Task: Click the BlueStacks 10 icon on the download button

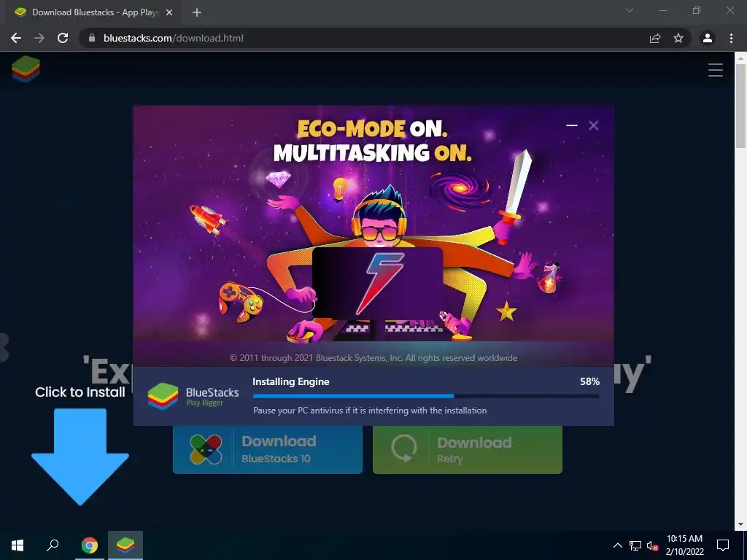Action: pyautogui.click(x=206, y=449)
